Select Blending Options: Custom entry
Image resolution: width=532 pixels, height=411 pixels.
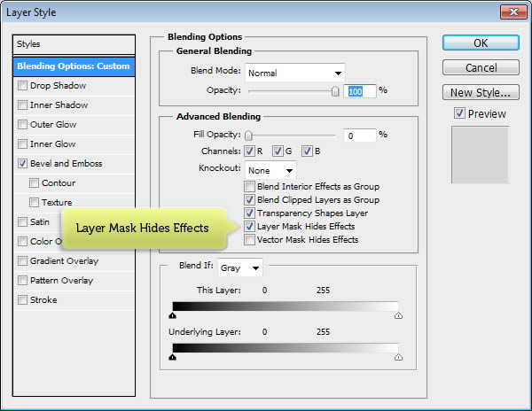[74, 66]
